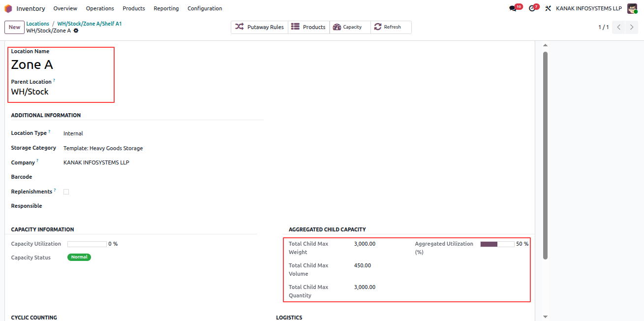This screenshot has width=644, height=321.
Task: Click the debug tools wrench icon
Action: click(548, 8)
